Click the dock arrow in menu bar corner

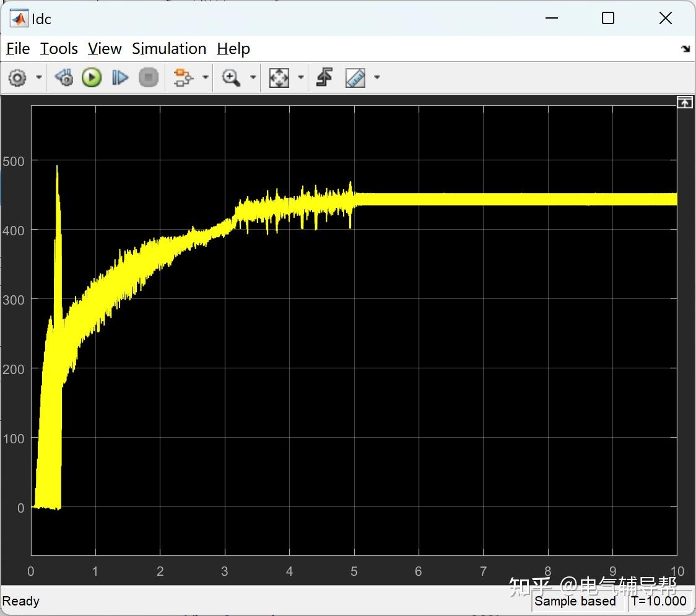tap(686, 49)
